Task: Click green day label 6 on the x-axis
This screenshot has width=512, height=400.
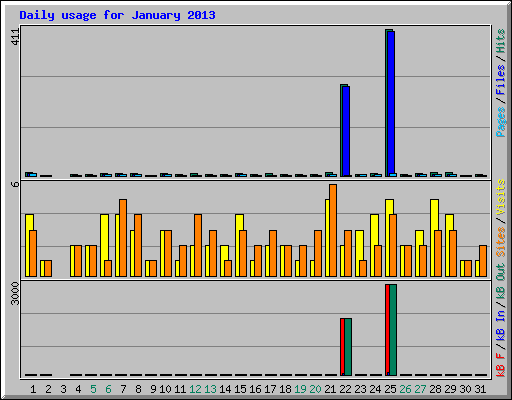Action: 108,389
